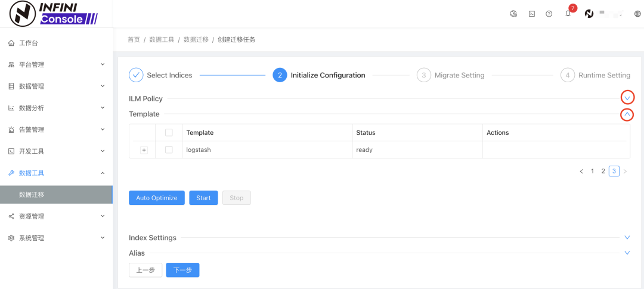Expand the logstash row with plus button

(x=144, y=150)
